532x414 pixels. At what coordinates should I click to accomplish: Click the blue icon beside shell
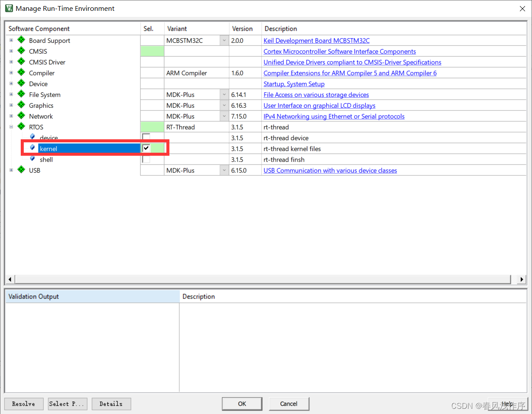[32, 158]
